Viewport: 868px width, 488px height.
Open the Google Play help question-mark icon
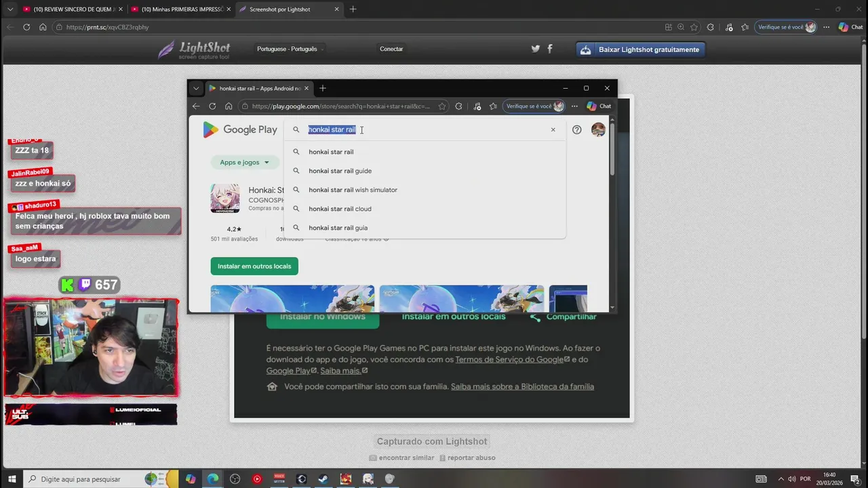(576, 129)
